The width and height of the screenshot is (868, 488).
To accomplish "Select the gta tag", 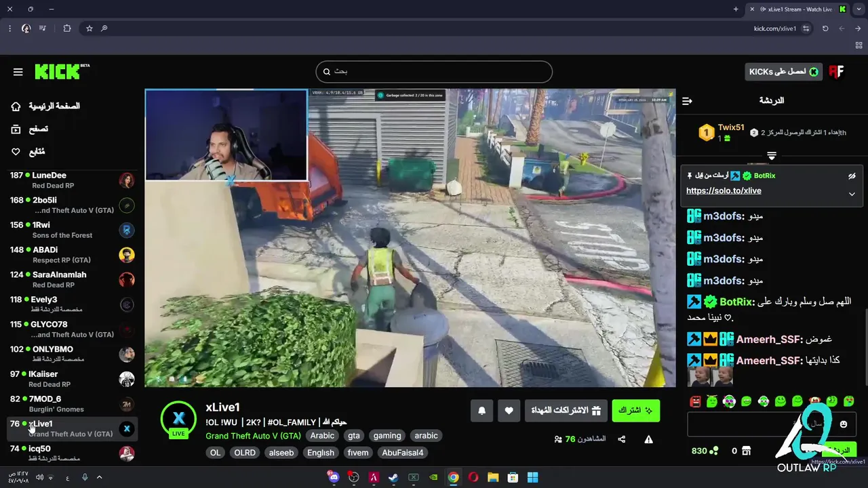I will [x=354, y=436].
